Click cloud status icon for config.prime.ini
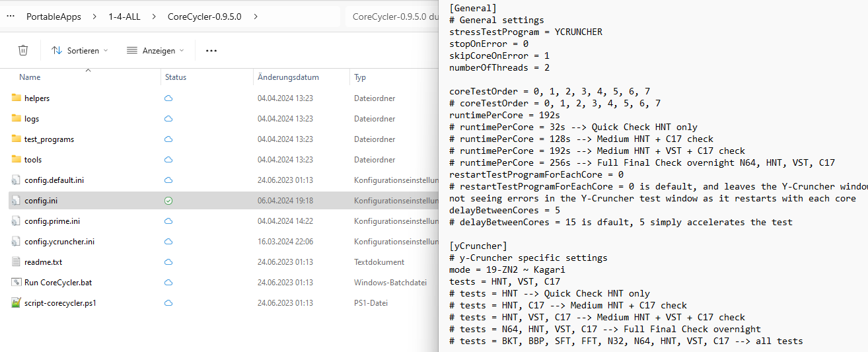The height and width of the screenshot is (352, 868). pyautogui.click(x=168, y=221)
